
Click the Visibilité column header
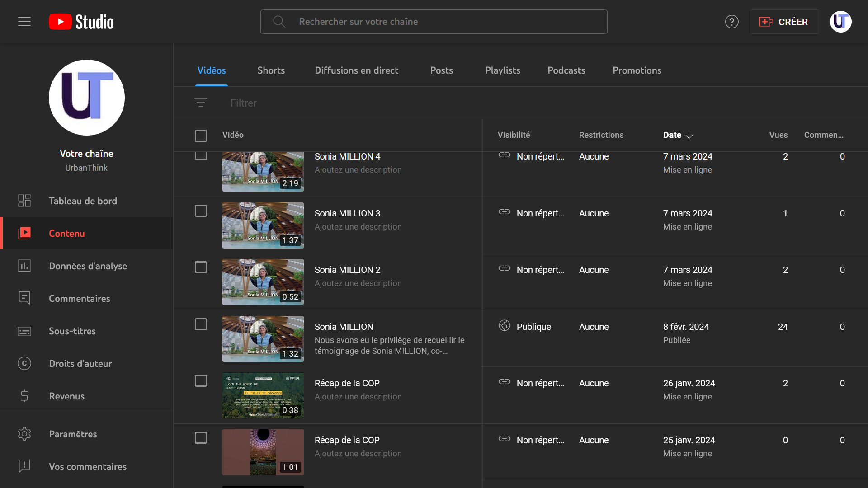click(x=514, y=135)
